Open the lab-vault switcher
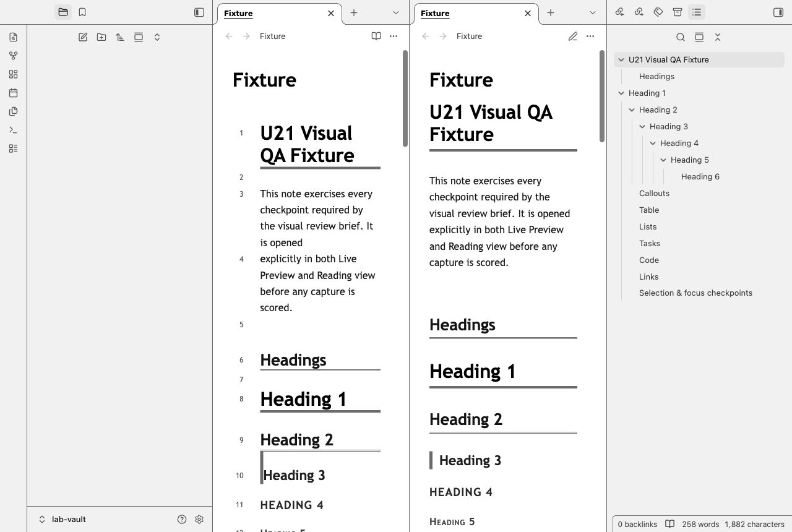The width and height of the screenshot is (792, 532). (x=62, y=520)
